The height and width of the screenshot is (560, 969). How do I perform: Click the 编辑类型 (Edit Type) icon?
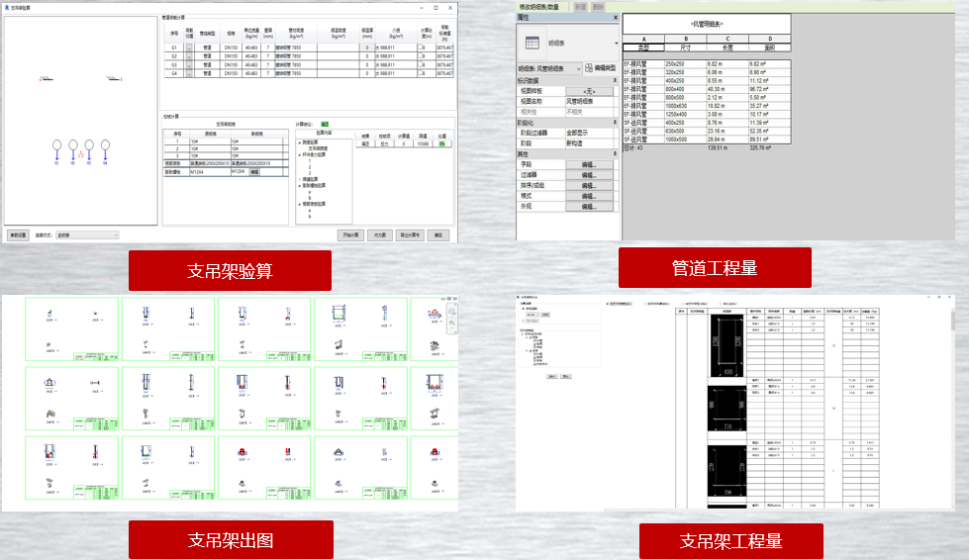[588, 68]
